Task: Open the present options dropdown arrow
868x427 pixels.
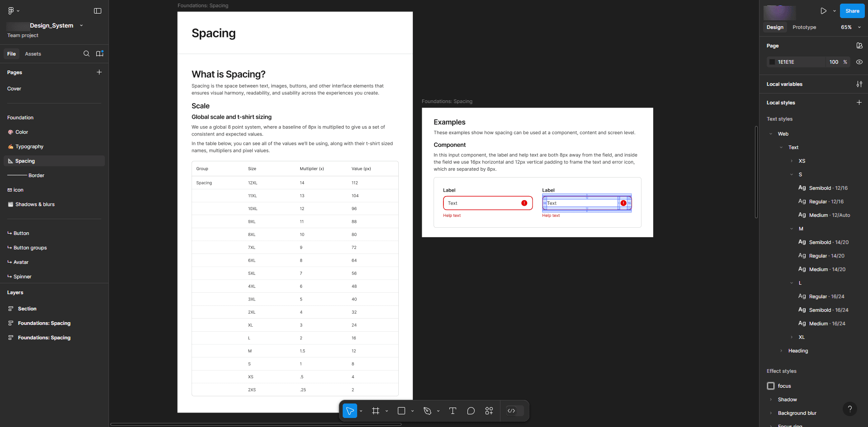Action: tap(834, 11)
